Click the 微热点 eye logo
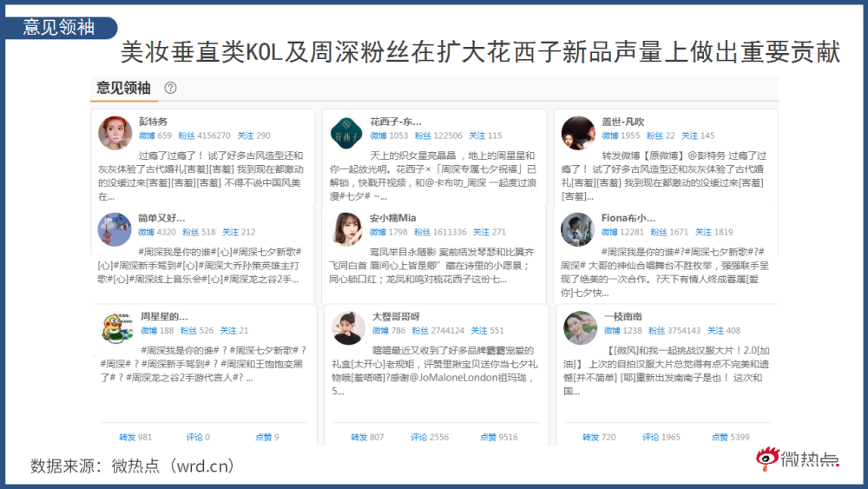 tap(768, 458)
